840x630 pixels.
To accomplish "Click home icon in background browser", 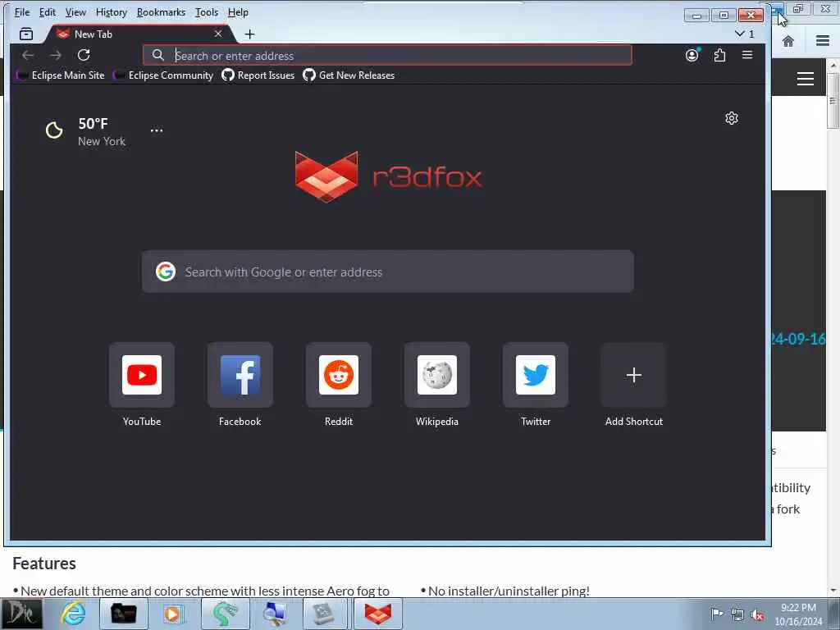I will tap(788, 41).
